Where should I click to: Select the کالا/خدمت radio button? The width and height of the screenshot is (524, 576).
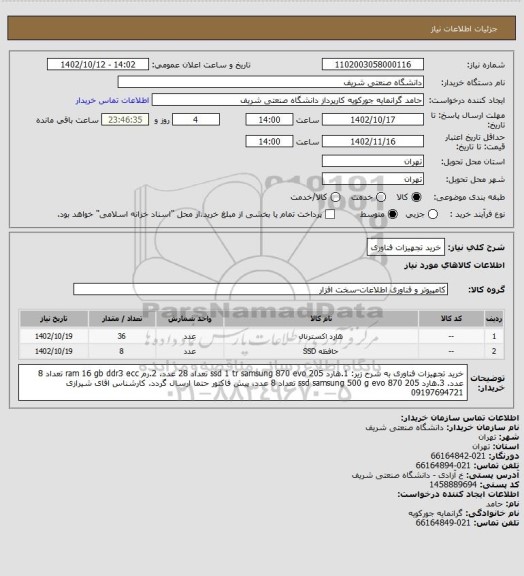pos(335,197)
